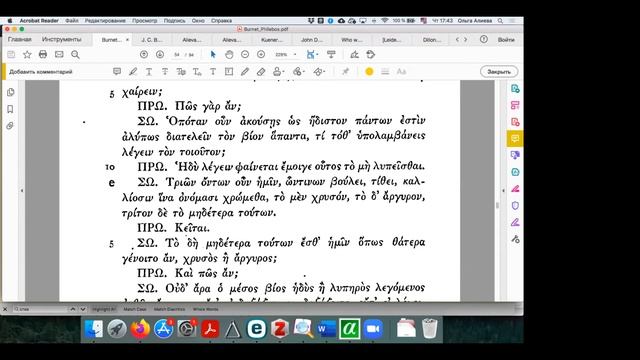Launch Zoom from the Dock

click(x=373, y=329)
